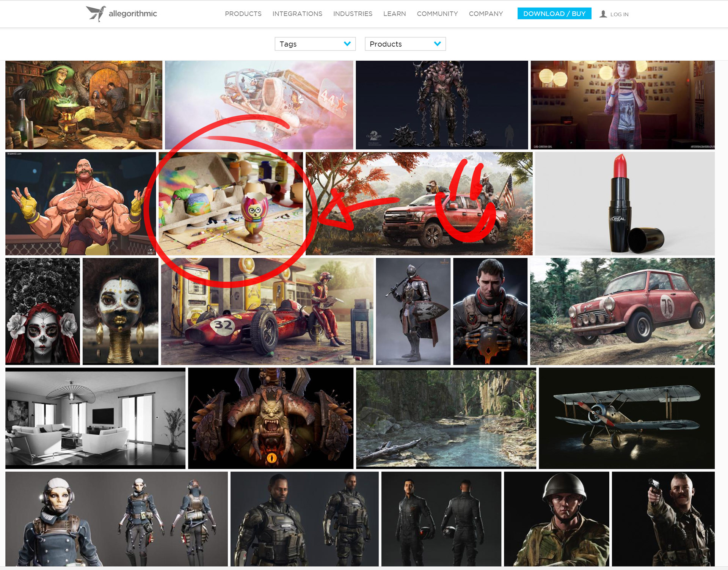728x570 pixels.
Task: Open the Community menu item
Action: (437, 14)
